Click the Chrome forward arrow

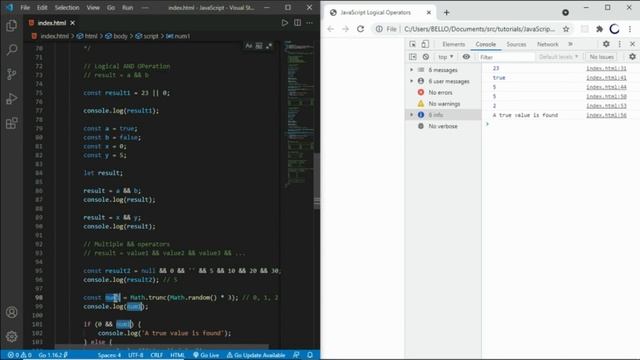pyautogui.click(x=345, y=29)
